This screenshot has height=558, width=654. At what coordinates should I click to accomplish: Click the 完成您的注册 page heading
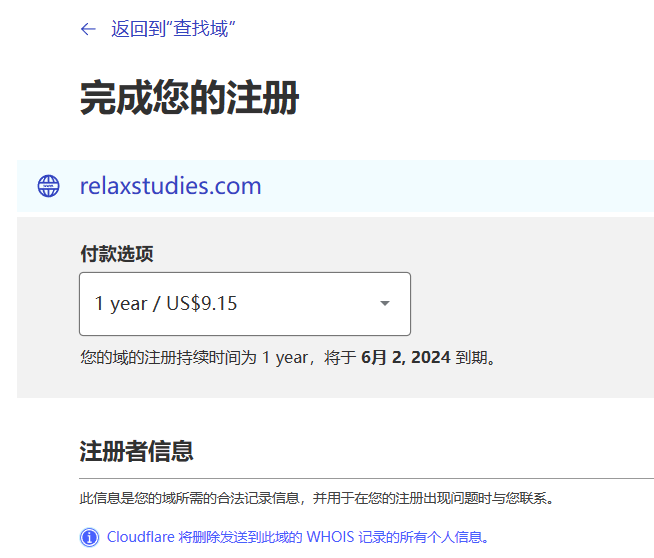point(189,98)
